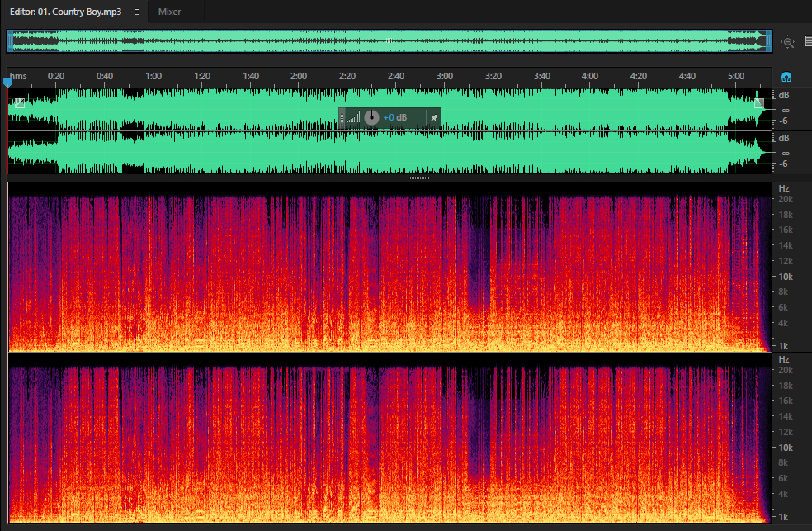
Task: Grab the HUD grip handle beside volume bars
Action: tap(342, 118)
